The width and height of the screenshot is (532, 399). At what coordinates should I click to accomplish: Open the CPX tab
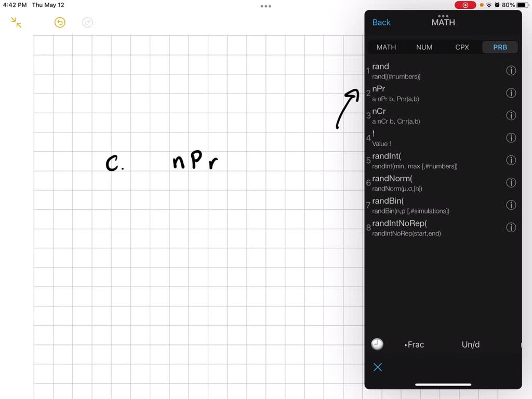tap(462, 47)
